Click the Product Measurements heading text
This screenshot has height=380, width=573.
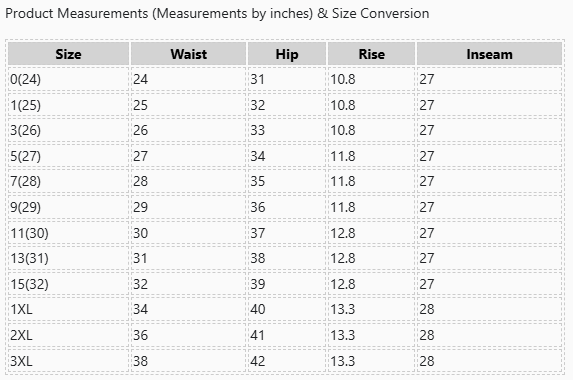pos(217,14)
